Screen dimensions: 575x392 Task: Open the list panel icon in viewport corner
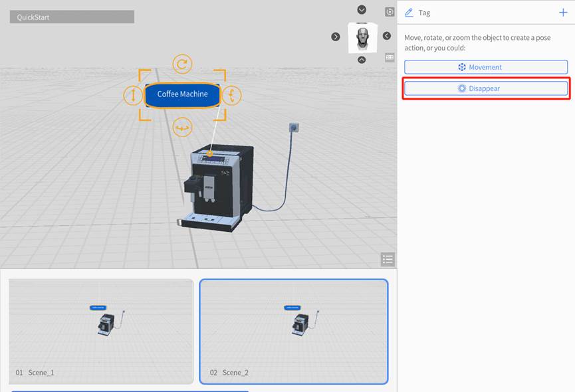tap(388, 259)
